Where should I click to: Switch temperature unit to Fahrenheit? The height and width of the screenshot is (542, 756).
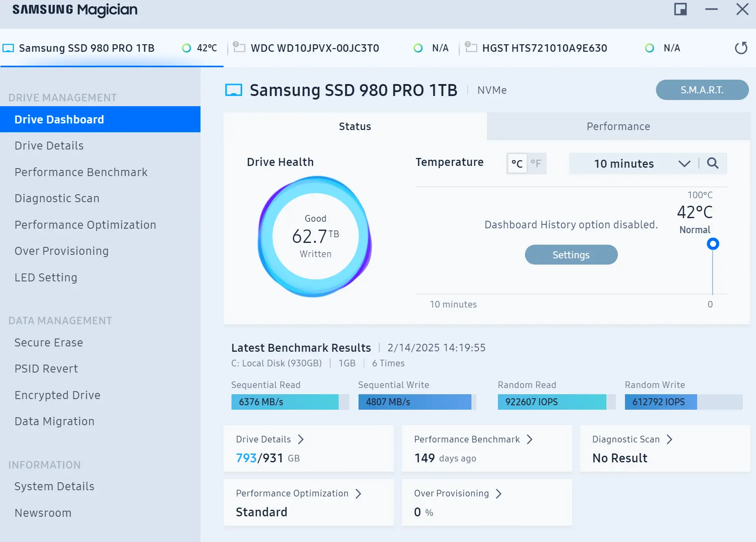536,164
